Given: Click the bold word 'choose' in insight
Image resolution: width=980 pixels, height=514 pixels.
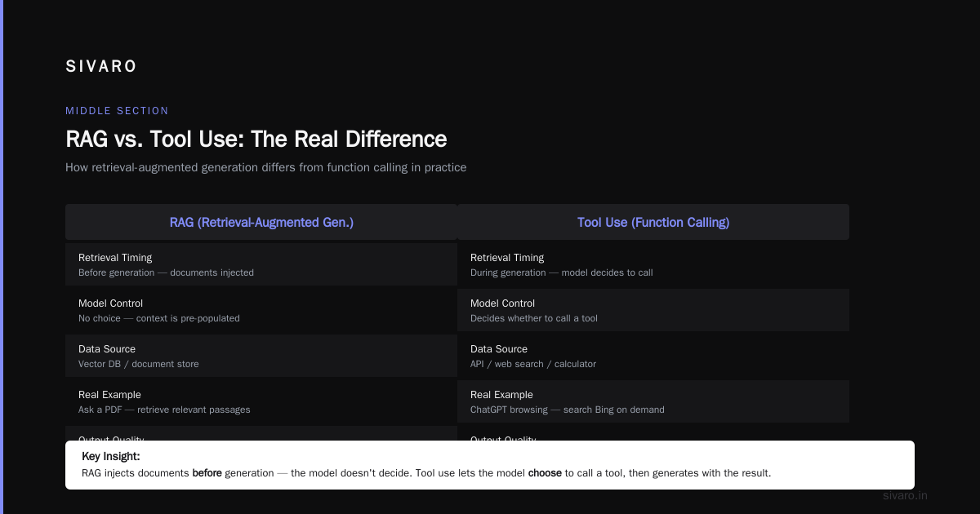Looking at the screenshot, I should click(545, 473).
